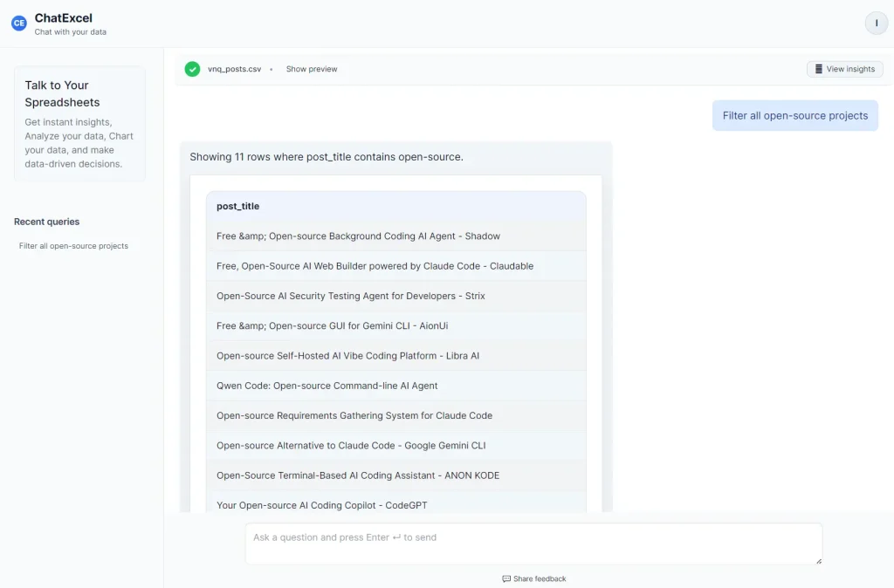This screenshot has width=894, height=588.
Task: Open the user avatar 'I' menu
Action: pyautogui.click(x=877, y=24)
